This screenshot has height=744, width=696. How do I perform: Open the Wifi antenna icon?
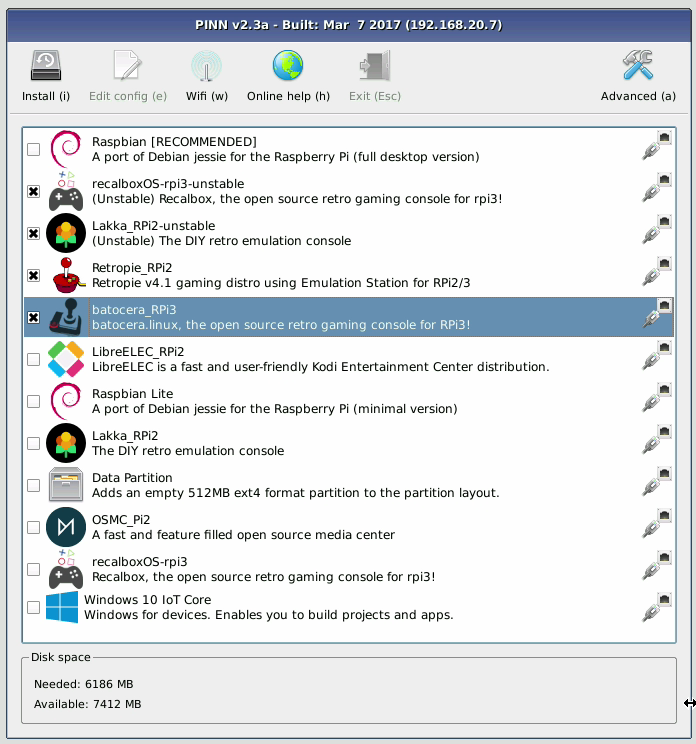(206, 65)
